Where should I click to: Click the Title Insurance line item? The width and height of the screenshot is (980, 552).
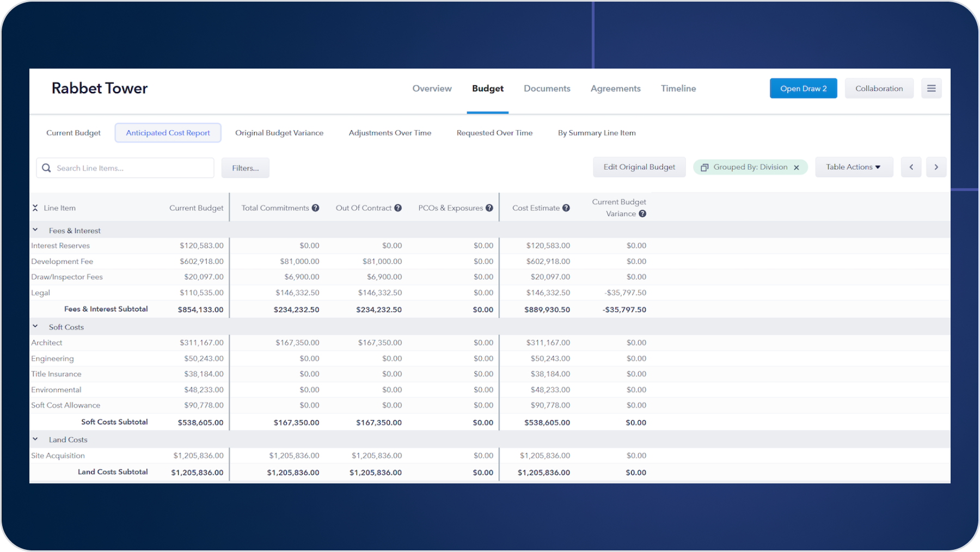click(56, 374)
